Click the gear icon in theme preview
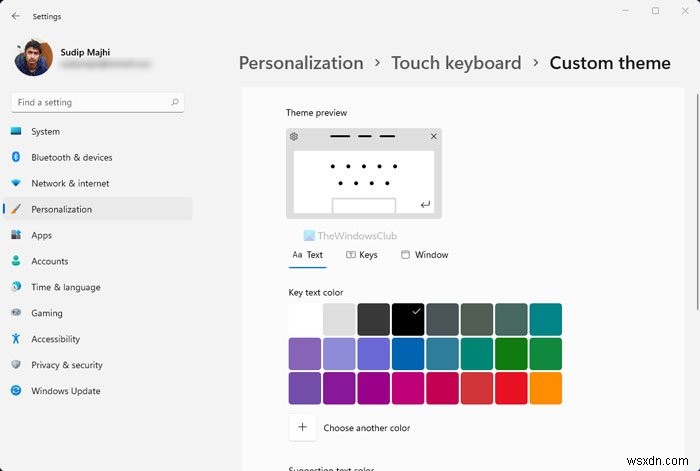Viewport: 700px width, 471px height. pos(294,136)
